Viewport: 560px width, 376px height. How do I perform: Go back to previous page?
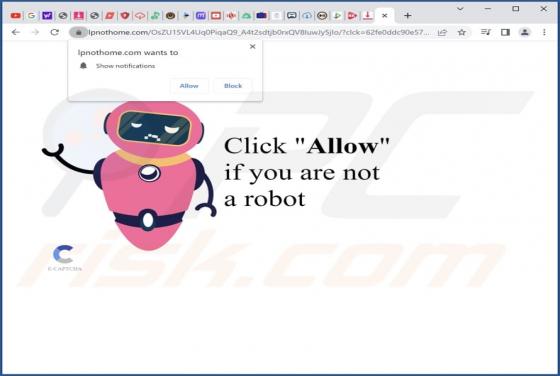pos(16,32)
